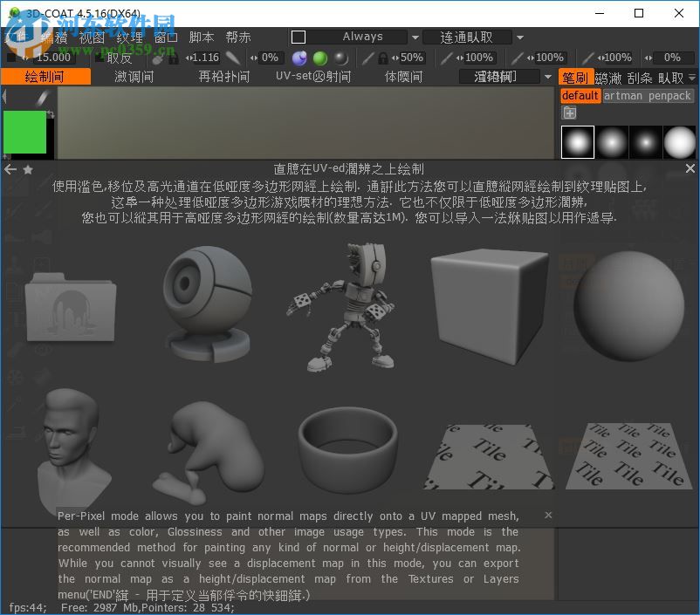
Task: Add a new brush folder icon
Action: pyautogui.click(x=569, y=113)
